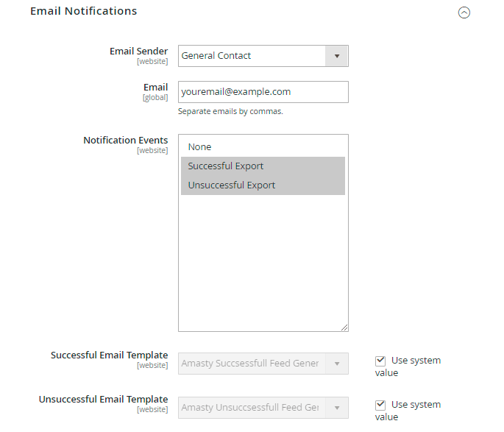Select None in Notification Events
Viewport: 504px width, 432px height.
click(x=263, y=147)
